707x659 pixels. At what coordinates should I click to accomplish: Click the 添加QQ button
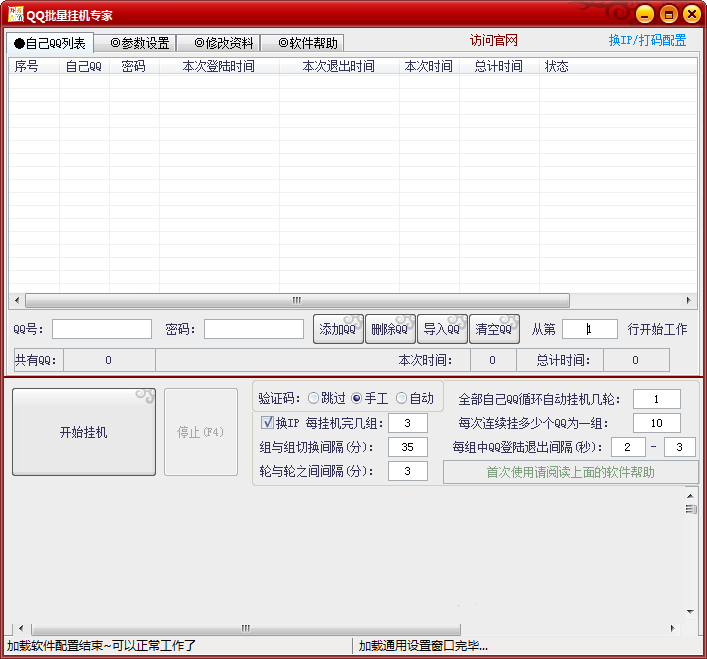338,329
